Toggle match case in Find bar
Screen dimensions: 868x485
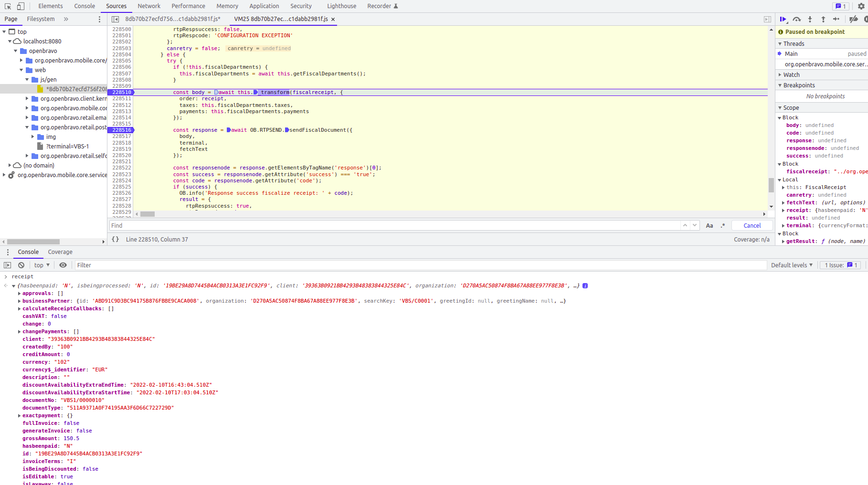tap(709, 226)
